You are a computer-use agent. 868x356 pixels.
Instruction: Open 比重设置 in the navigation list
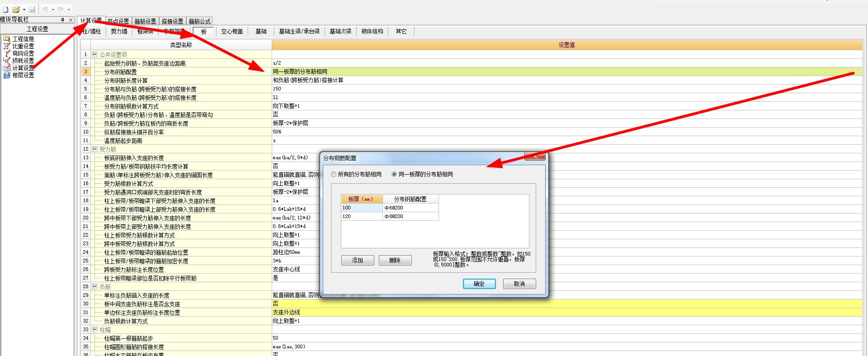(x=23, y=47)
